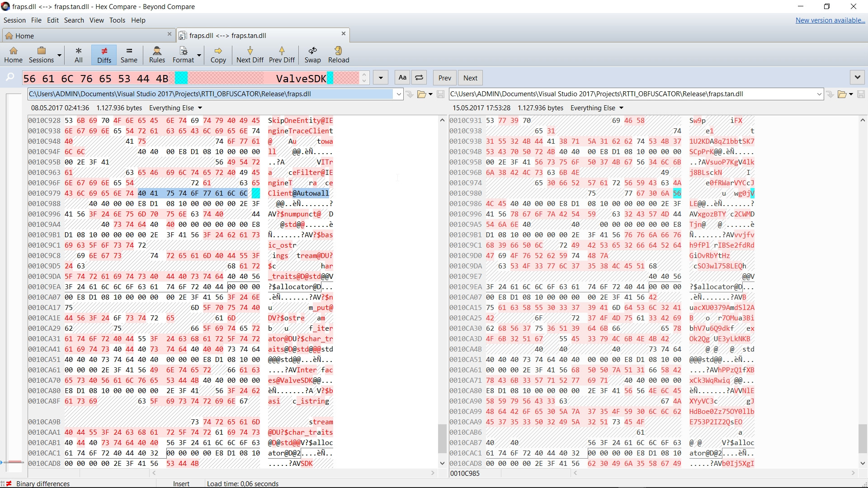Toggle the Diffs display filter
The height and width of the screenshot is (488, 868).
click(104, 54)
